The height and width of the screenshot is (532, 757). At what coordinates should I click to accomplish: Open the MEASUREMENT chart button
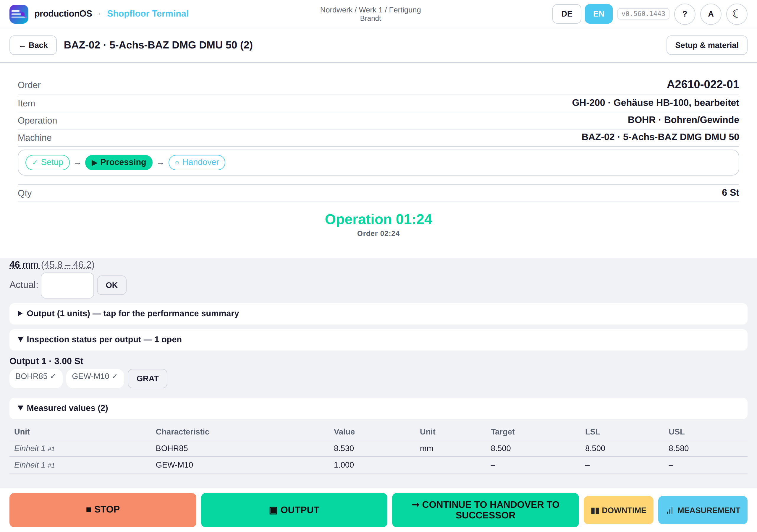(x=703, y=510)
